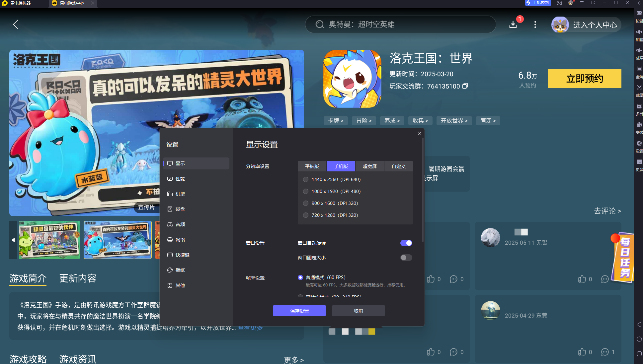Open the 养成 > tag

click(x=392, y=121)
